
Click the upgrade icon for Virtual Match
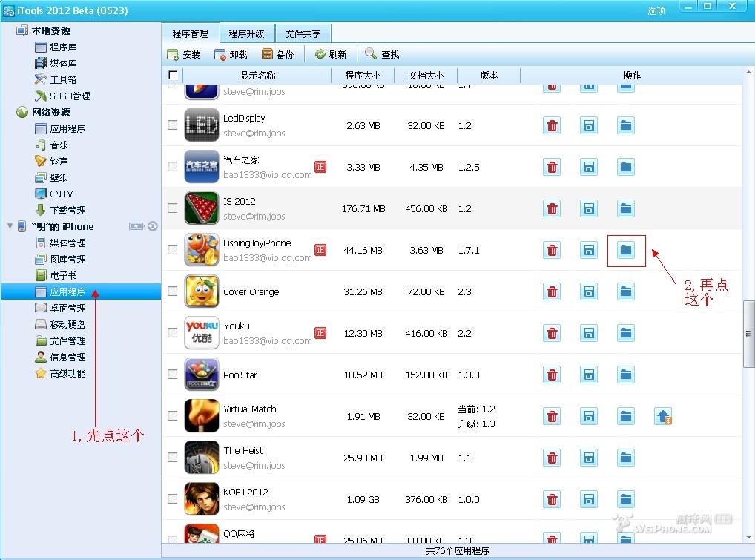[663, 416]
